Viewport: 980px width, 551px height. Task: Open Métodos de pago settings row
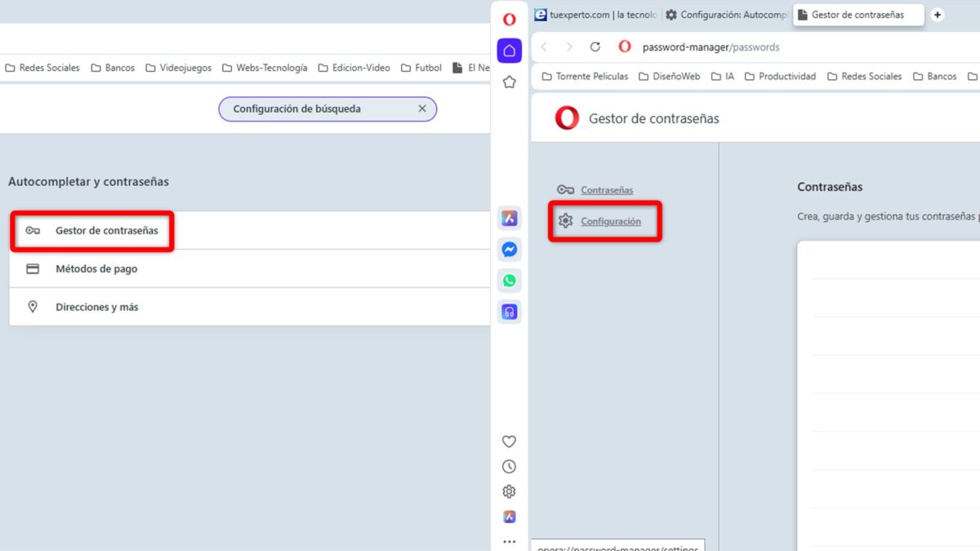pyautogui.click(x=250, y=269)
